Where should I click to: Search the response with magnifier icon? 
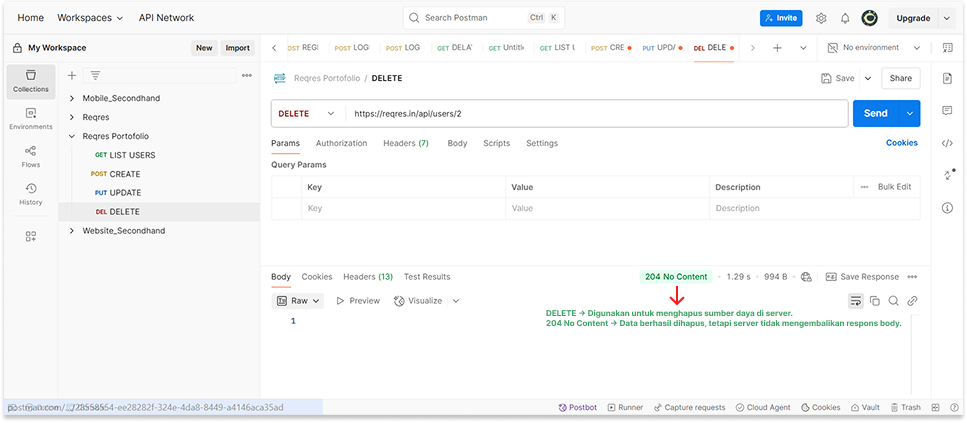pyautogui.click(x=894, y=301)
